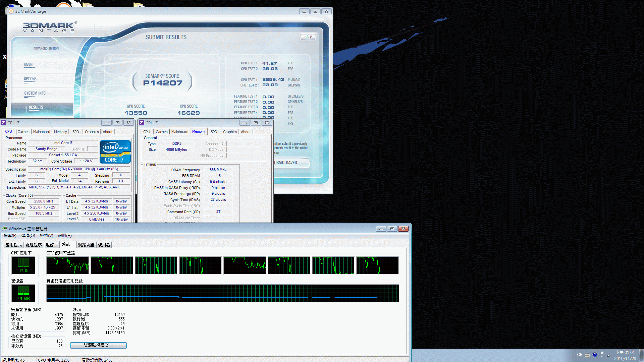Screen dimensions: 644x362
Task: Open the clock showing 01:01
Action: click(625, 355)
